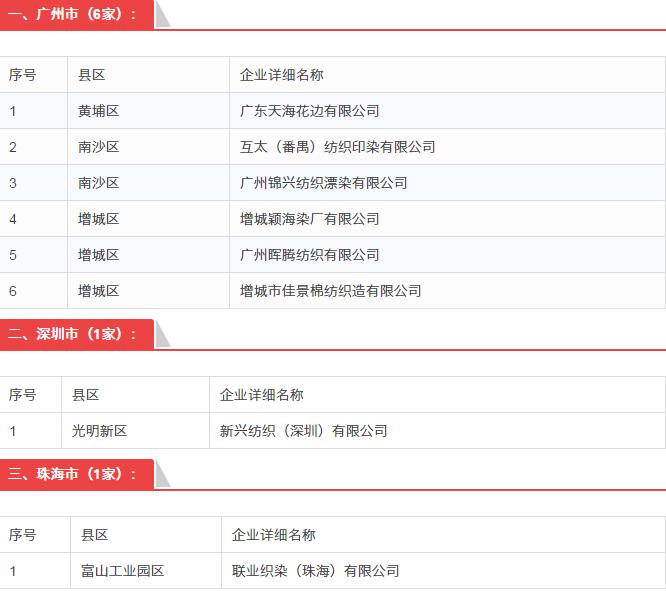Click 南沙区 district cell in row 2

pos(99,147)
